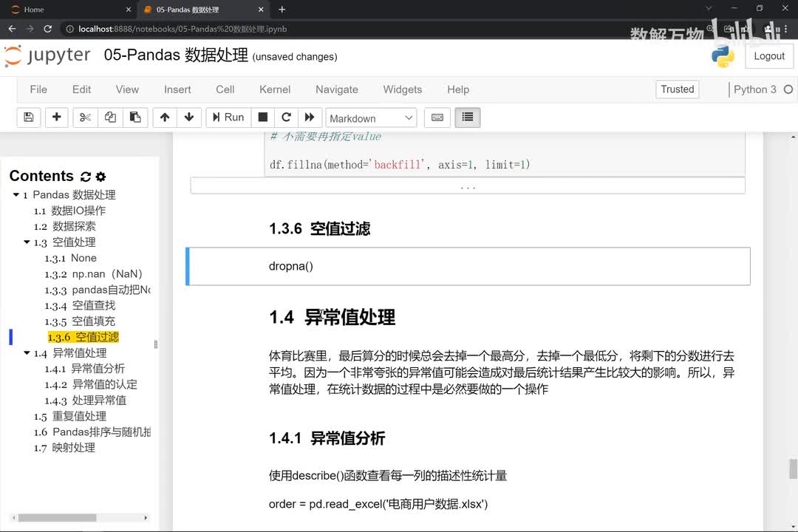Restart kernel and run all icon
This screenshot has width=798, height=532.
[x=310, y=117]
